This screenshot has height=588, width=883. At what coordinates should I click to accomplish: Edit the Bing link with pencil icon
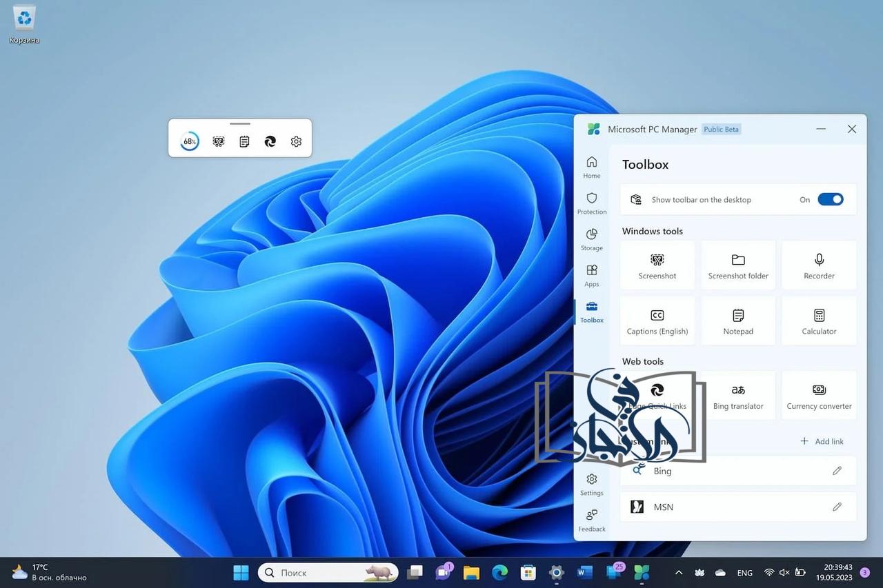point(837,471)
